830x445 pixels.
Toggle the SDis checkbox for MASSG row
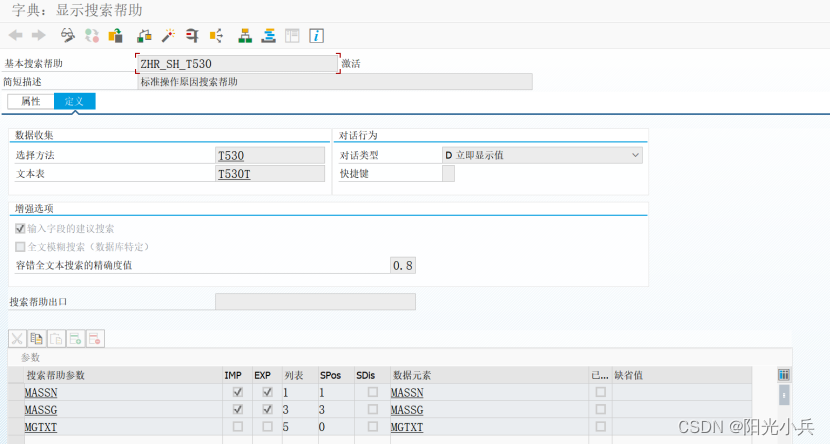coord(373,409)
